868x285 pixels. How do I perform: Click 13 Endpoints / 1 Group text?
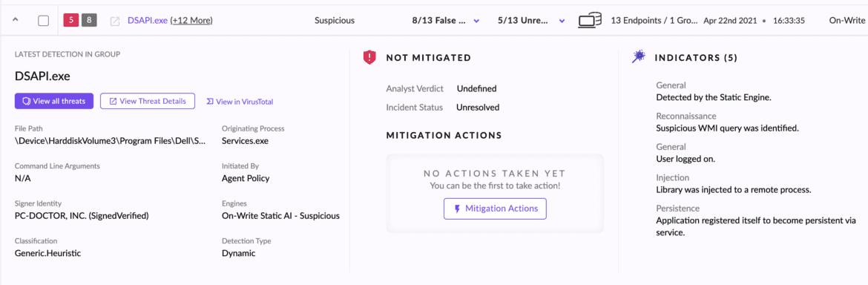[655, 21]
